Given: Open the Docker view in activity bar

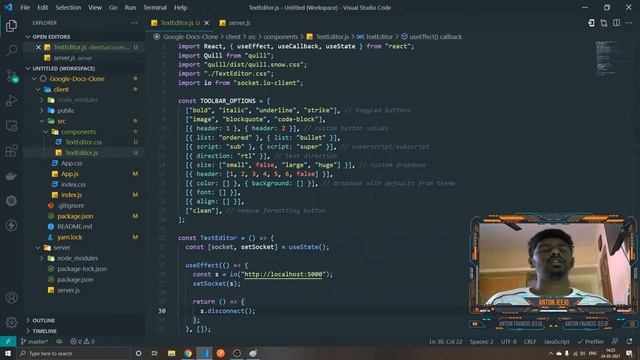Looking at the screenshot, I should [x=11, y=176].
